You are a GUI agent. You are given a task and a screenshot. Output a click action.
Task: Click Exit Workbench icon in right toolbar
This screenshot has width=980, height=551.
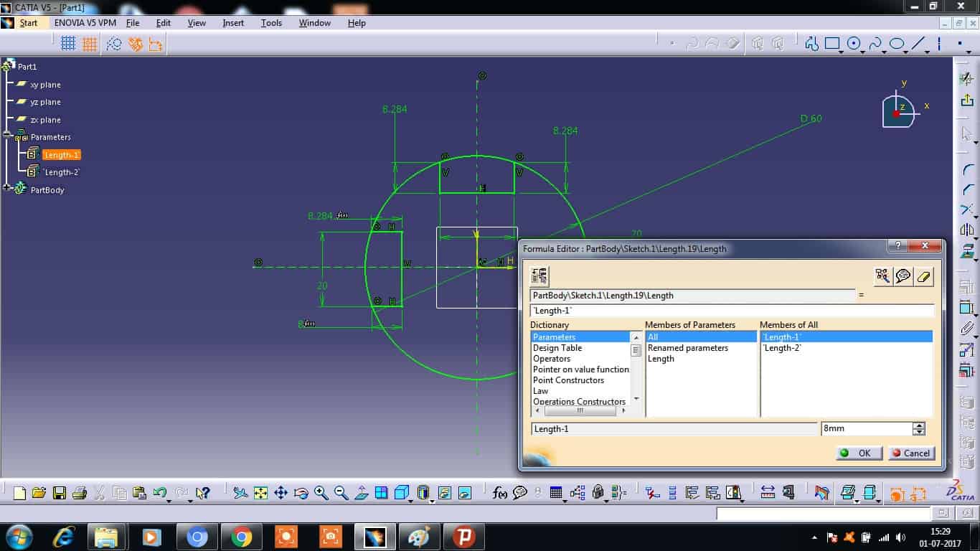967,100
